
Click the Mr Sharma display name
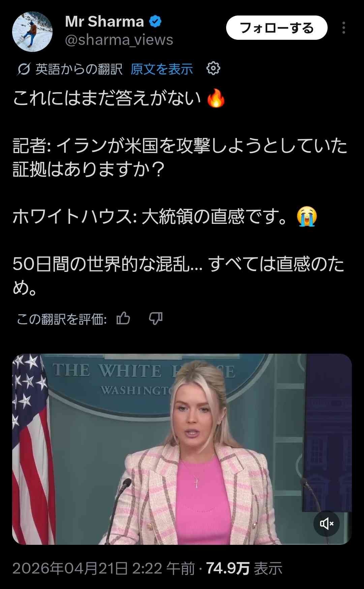point(104,22)
